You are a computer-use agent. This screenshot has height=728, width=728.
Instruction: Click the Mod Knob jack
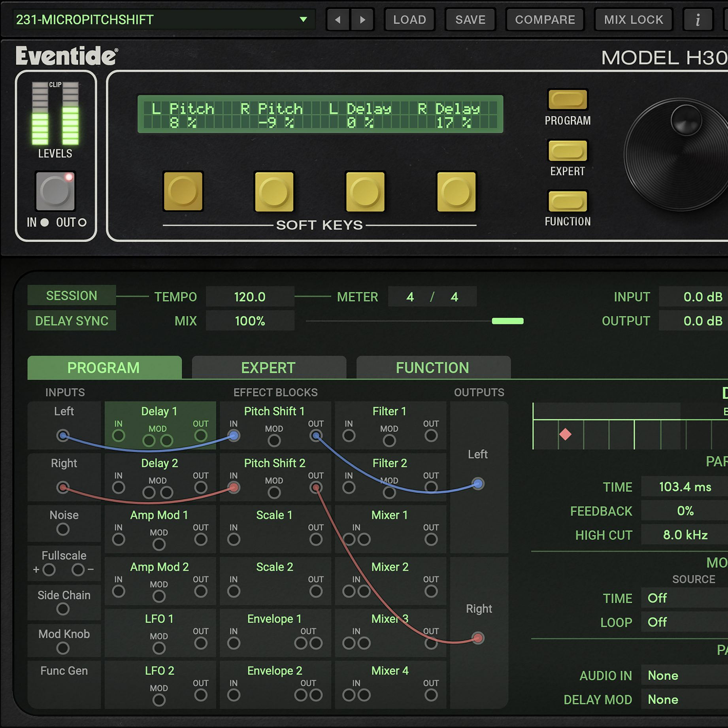[63, 648]
